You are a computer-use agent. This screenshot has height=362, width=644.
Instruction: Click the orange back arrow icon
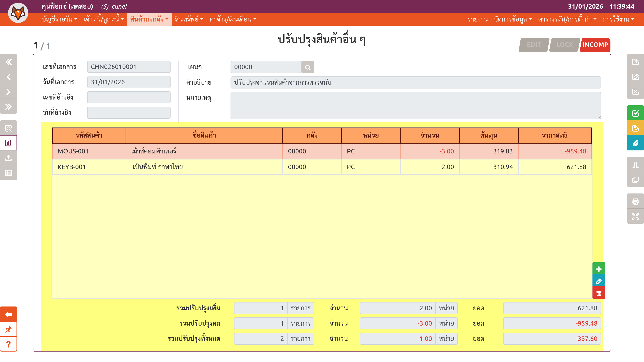click(8, 314)
